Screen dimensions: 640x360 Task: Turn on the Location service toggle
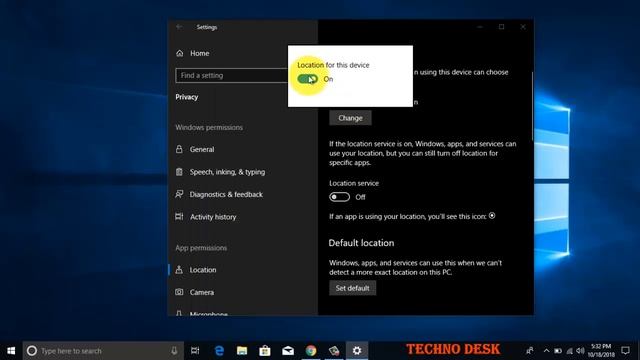click(340, 197)
